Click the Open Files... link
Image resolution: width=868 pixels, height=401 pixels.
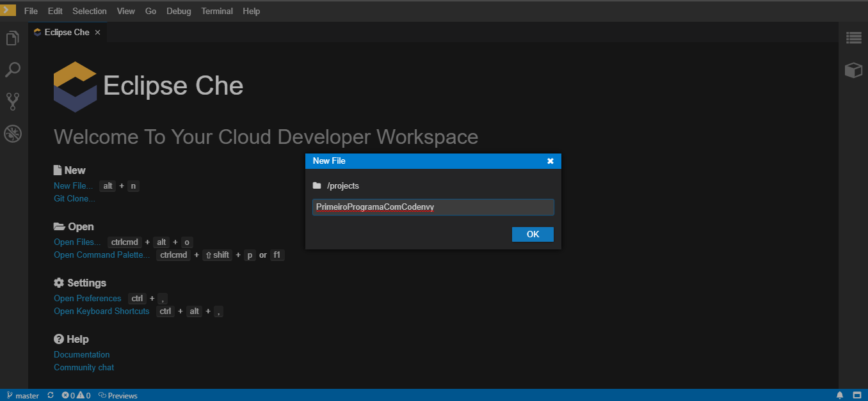click(77, 242)
